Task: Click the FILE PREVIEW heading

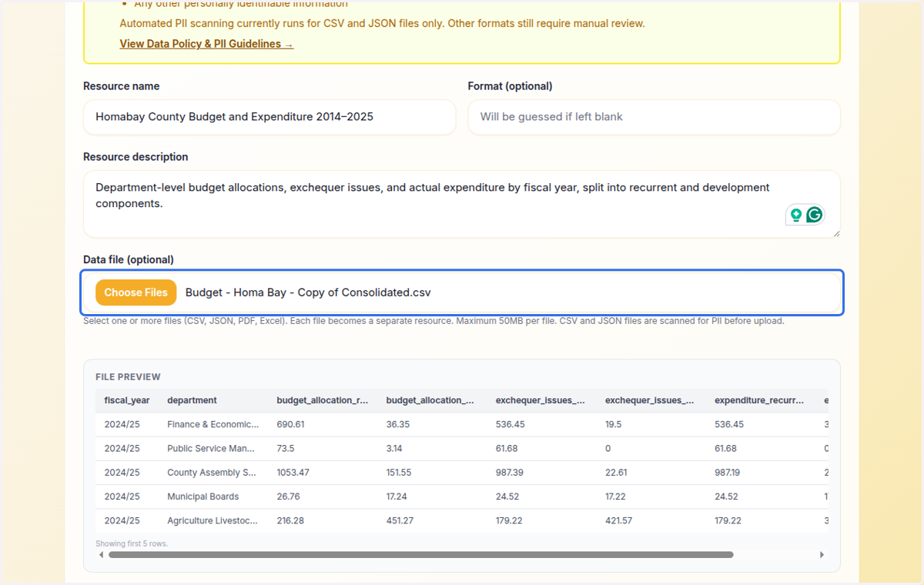Action: pos(128,377)
